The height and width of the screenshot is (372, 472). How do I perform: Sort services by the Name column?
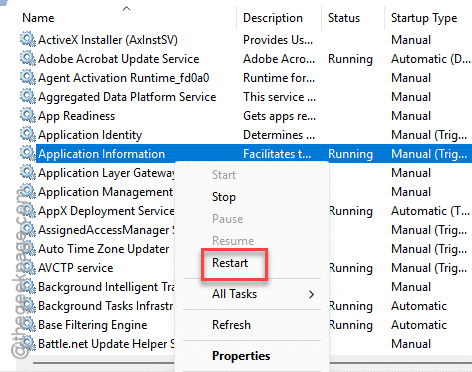38,18
